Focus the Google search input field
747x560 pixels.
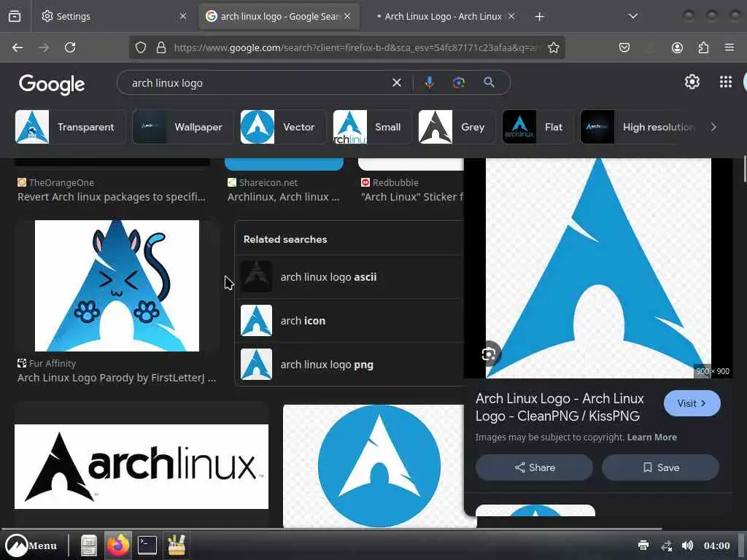click(260, 83)
